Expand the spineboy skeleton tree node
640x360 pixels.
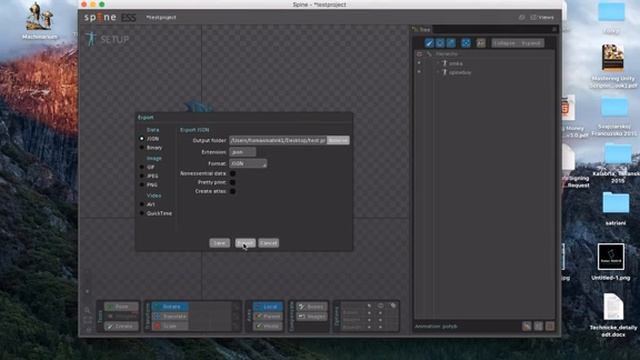click(x=438, y=72)
